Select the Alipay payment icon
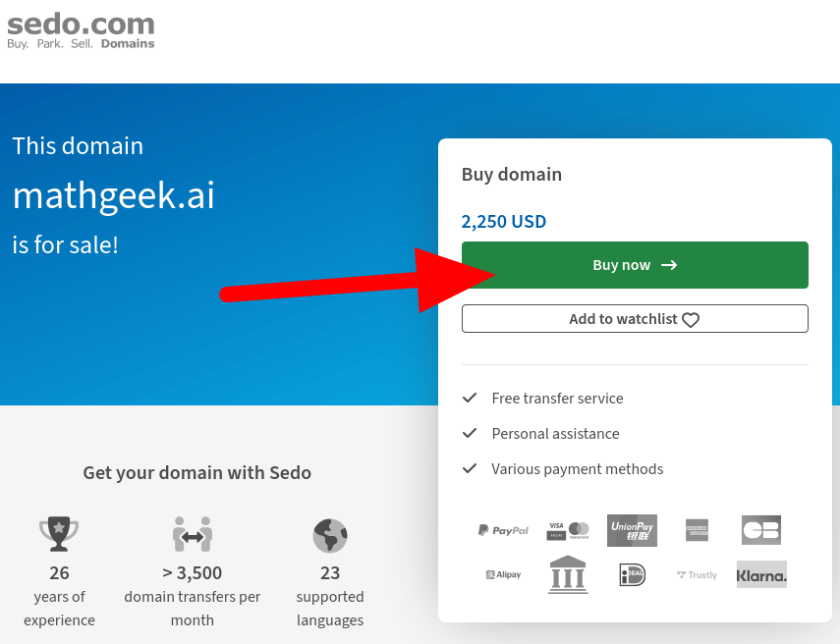This screenshot has width=840, height=644. [502, 574]
